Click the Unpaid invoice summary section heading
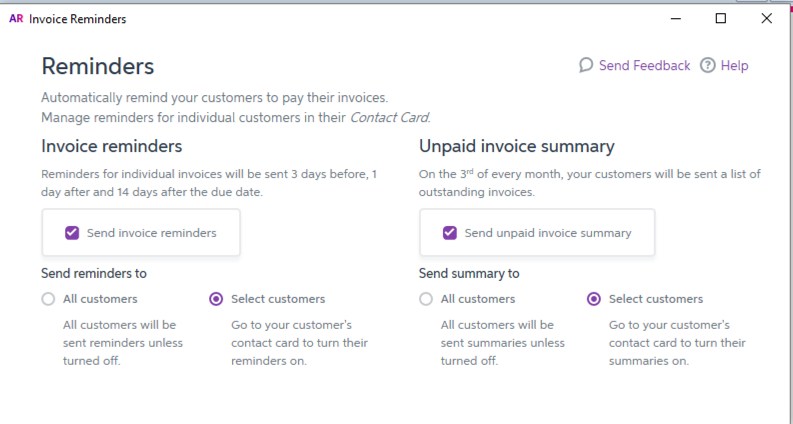Viewport: 793px width, 424px height. point(516,147)
